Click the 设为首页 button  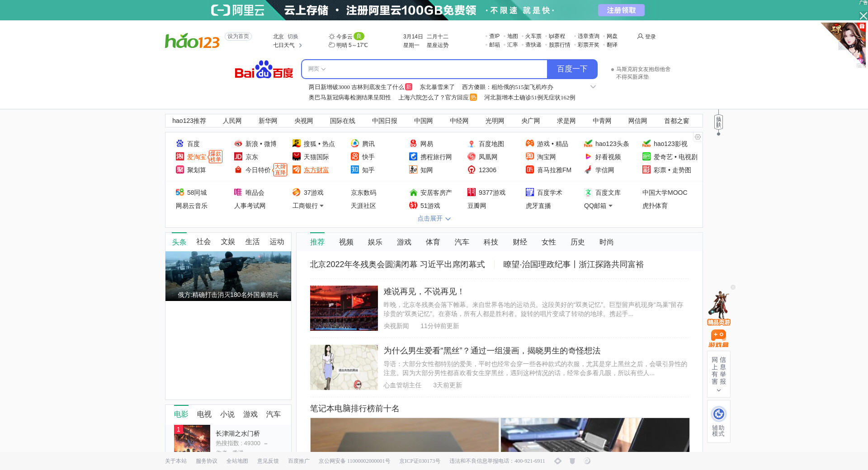[238, 36]
